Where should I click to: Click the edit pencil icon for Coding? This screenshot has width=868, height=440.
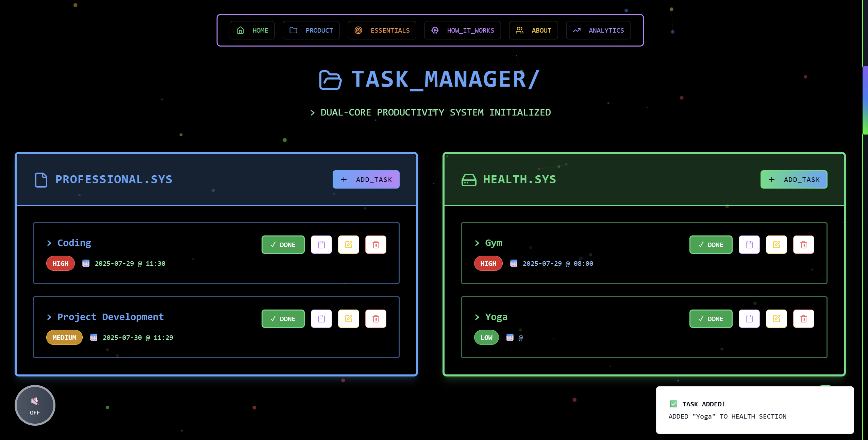[348, 245]
